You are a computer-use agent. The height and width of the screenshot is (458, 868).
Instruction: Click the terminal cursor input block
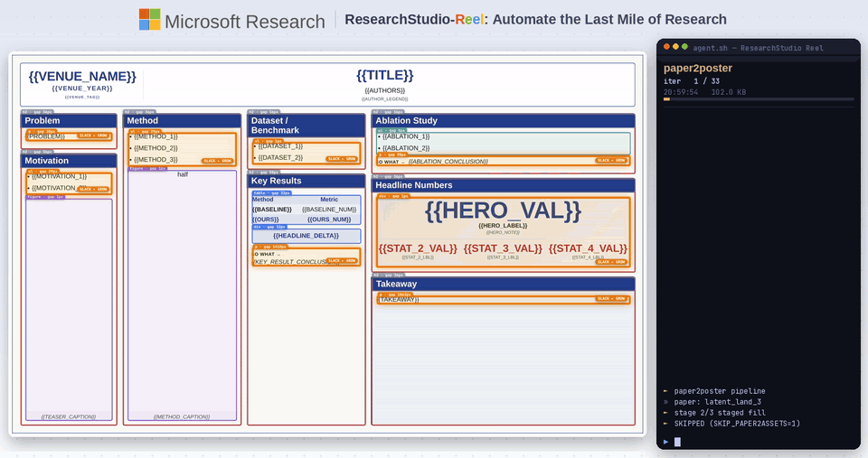click(677, 442)
